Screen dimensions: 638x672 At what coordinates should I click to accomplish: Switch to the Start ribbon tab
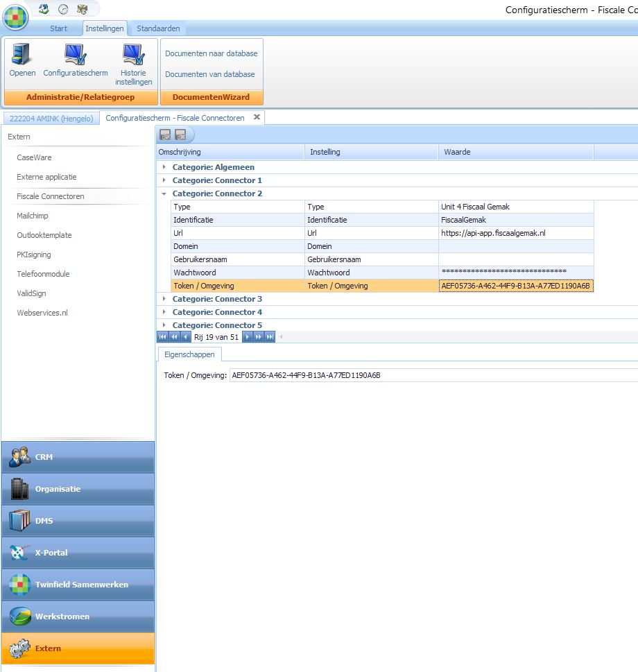59,28
